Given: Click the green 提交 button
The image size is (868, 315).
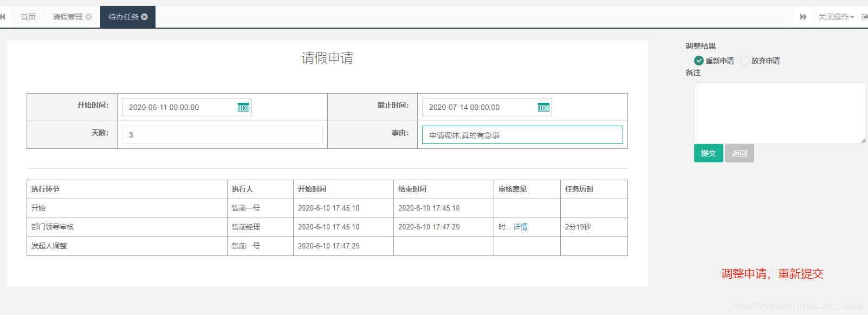Looking at the screenshot, I should click(708, 153).
